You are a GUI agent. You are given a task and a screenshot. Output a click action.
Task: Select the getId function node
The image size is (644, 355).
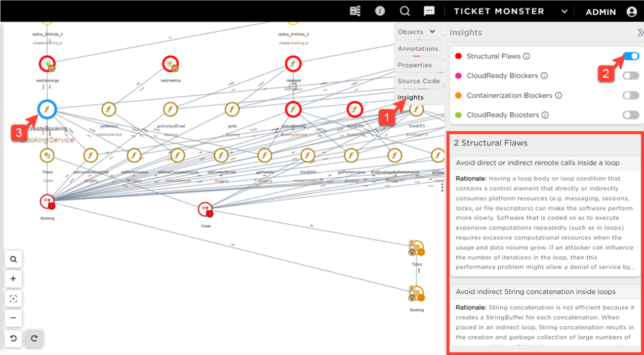(232, 109)
